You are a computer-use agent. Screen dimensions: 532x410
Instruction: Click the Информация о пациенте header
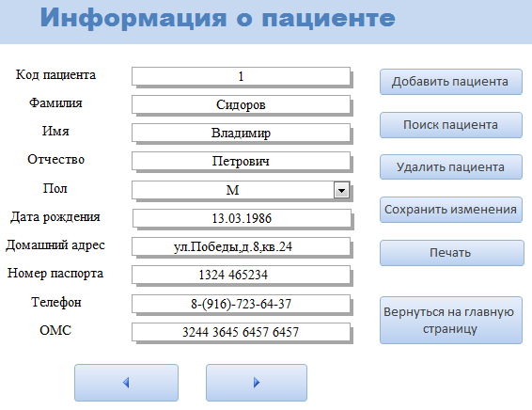[x=217, y=18]
